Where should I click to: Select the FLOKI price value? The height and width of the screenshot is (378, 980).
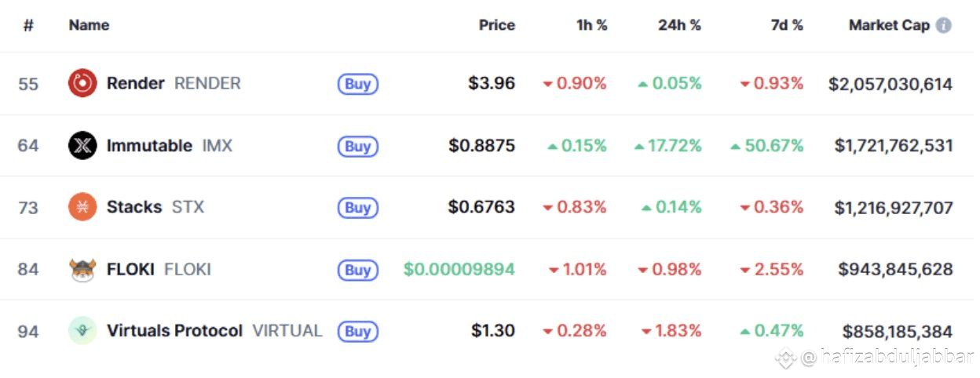[459, 270]
